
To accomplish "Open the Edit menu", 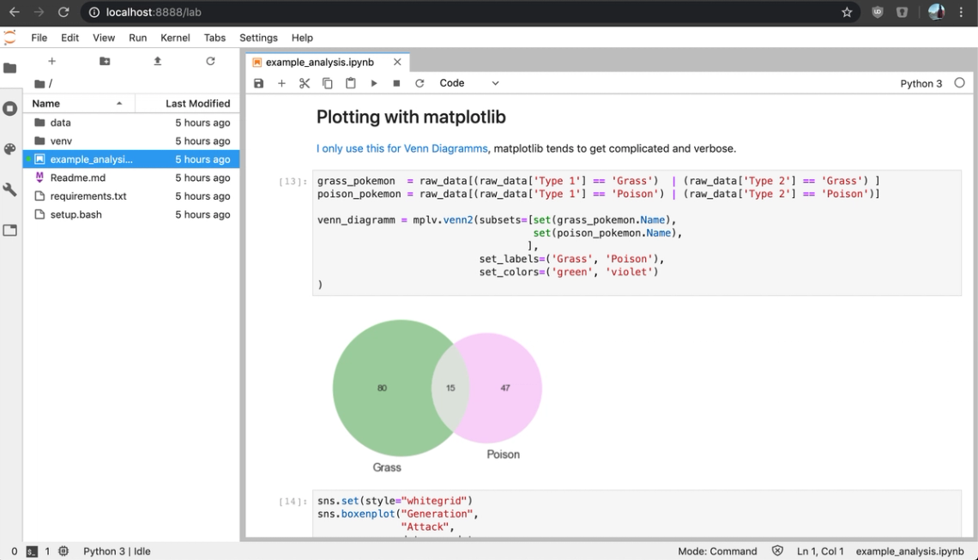I will click(69, 38).
